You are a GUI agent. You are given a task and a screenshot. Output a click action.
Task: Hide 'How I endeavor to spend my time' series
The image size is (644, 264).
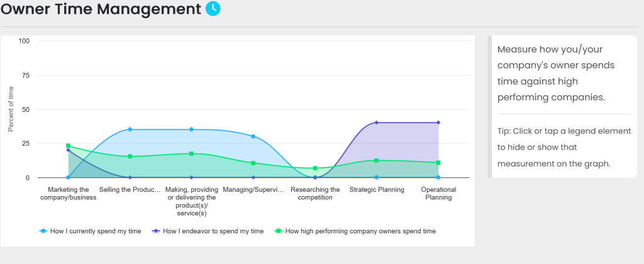(212, 231)
